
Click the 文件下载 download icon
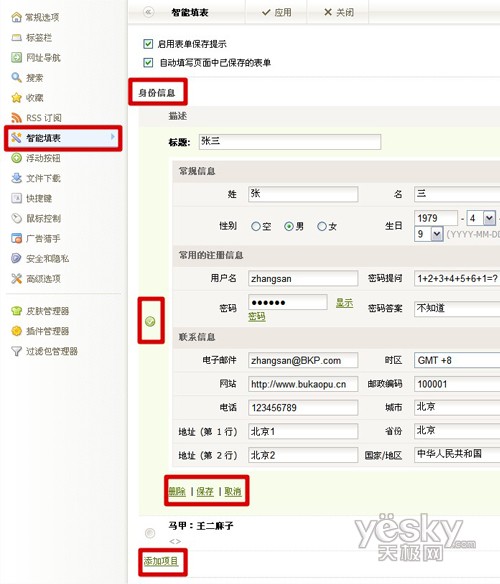pos(16,178)
